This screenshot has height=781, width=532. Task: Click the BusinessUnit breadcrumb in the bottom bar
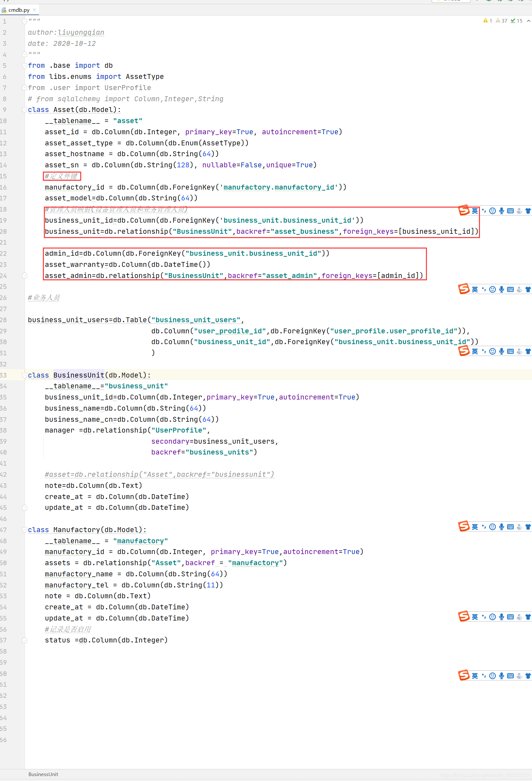click(43, 774)
